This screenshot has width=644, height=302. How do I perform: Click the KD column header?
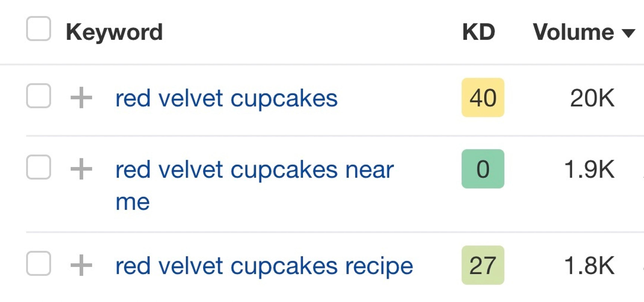479,32
